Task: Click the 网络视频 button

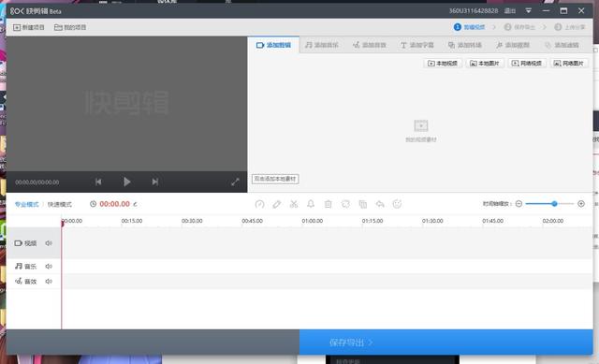Action: tap(527, 64)
